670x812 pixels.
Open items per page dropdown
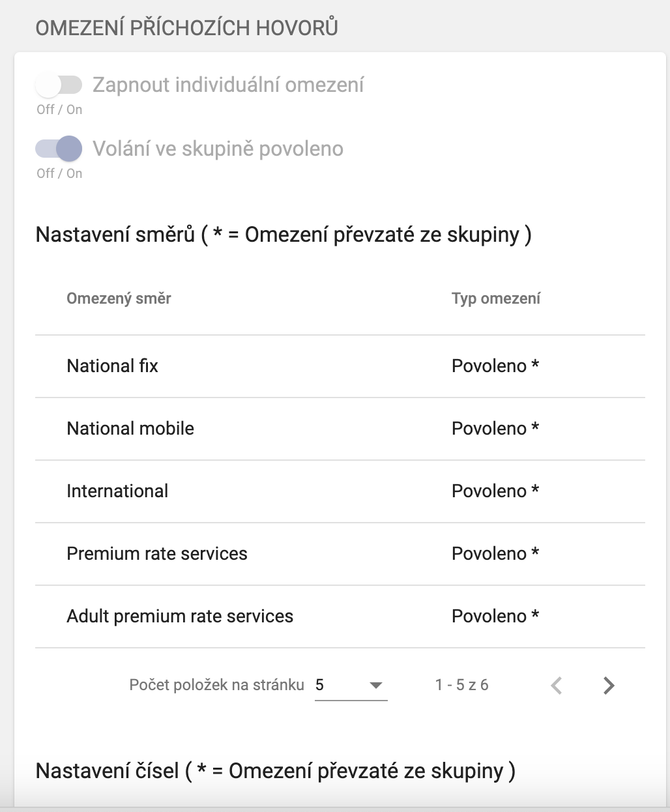351,686
